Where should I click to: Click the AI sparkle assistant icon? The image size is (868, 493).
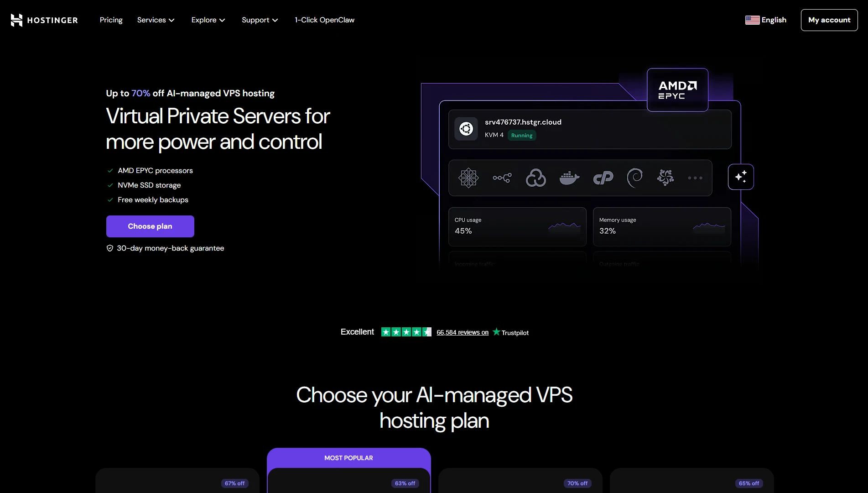click(x=741, y=177)
